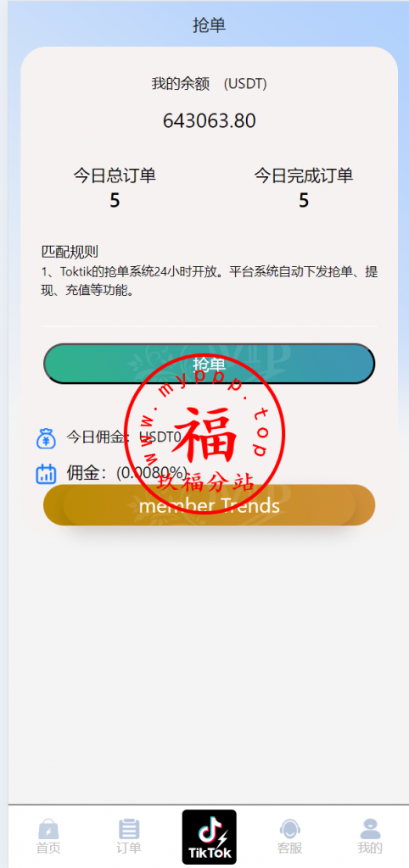Click the 今日完成订单 count
Viewport: 409px width, 868px height.
click(304, 200)
